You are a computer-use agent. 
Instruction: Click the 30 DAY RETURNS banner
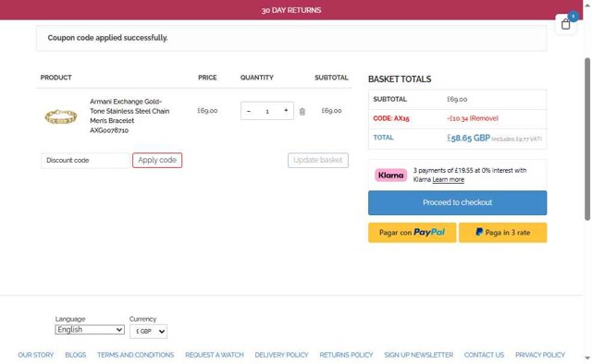[x=291, y=10]
